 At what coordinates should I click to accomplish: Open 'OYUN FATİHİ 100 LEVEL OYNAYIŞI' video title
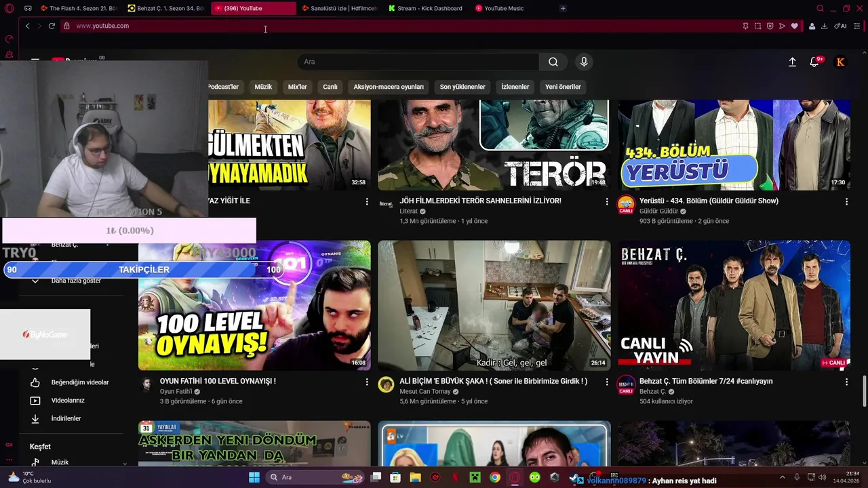[218, 381]
